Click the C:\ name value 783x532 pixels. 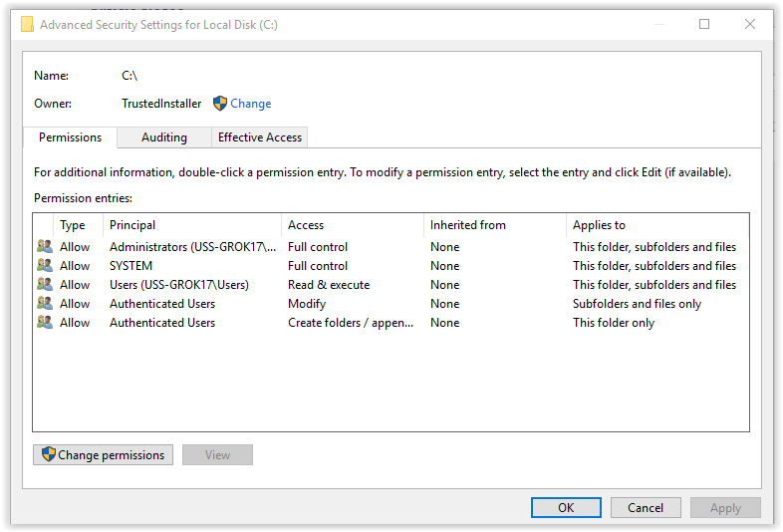(x=130, y=76)
